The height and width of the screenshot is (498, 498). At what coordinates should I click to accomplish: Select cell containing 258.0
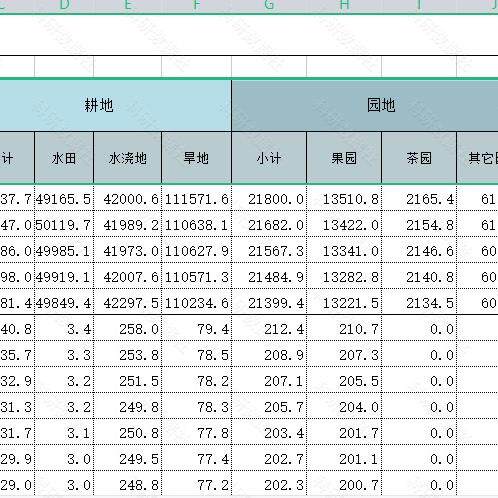(128, 328)
